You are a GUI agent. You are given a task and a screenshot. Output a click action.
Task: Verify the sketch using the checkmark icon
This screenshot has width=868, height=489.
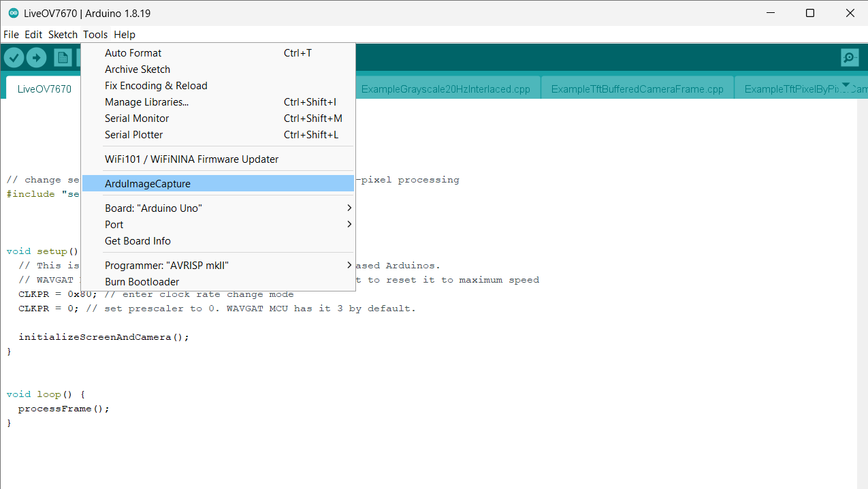click(x=14, y=57)
